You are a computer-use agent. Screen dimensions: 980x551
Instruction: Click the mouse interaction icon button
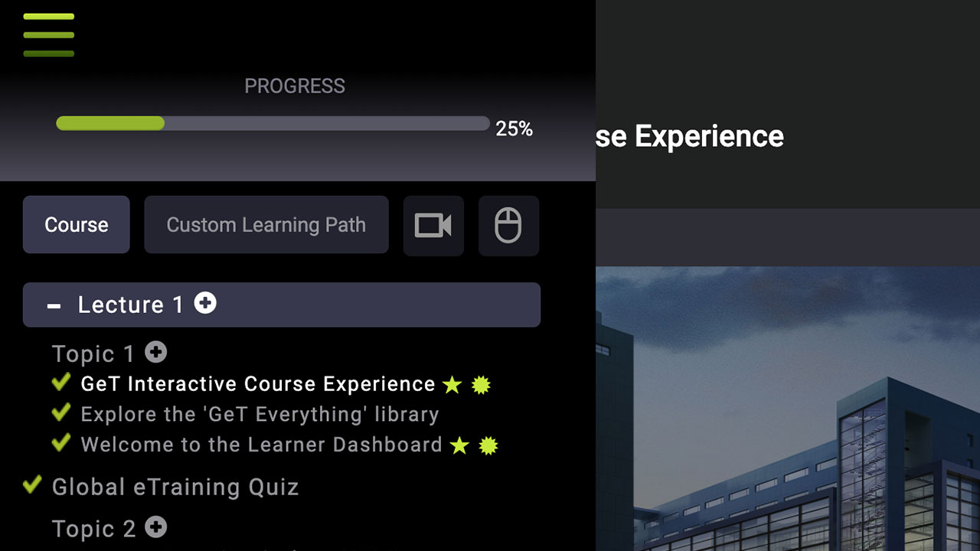pos(508,226)
